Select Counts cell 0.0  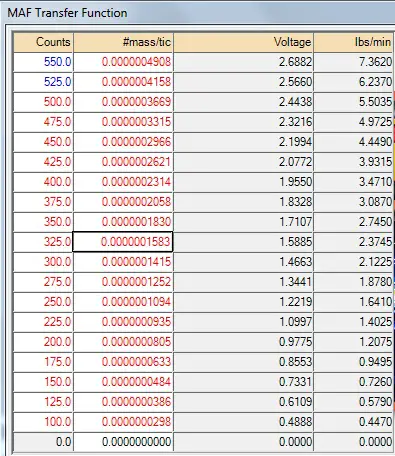[43, 442]
